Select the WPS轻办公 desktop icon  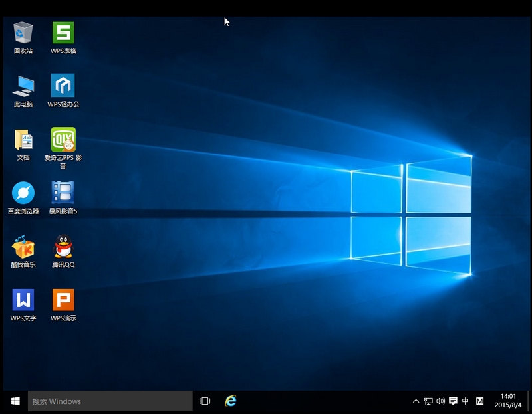pos(63,86)
